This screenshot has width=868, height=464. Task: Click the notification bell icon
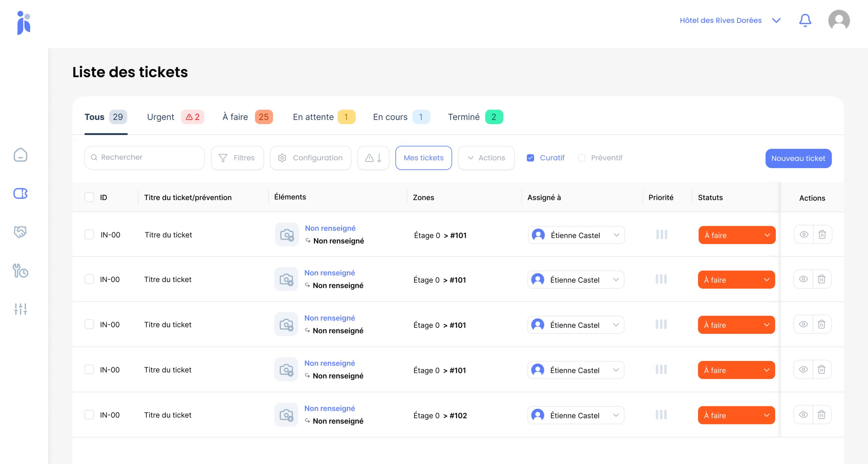[805, 21]
